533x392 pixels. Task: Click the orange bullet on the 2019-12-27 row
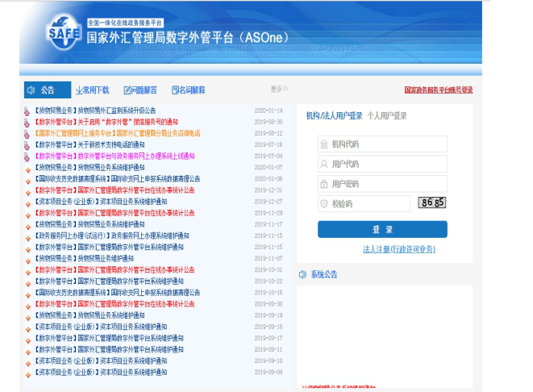(x=28, y=204)
